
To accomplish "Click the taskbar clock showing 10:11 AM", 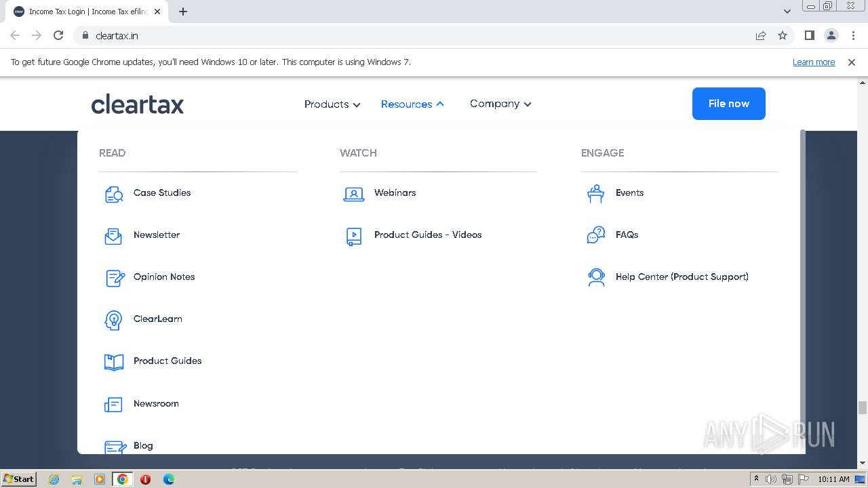I will point(833,479).
